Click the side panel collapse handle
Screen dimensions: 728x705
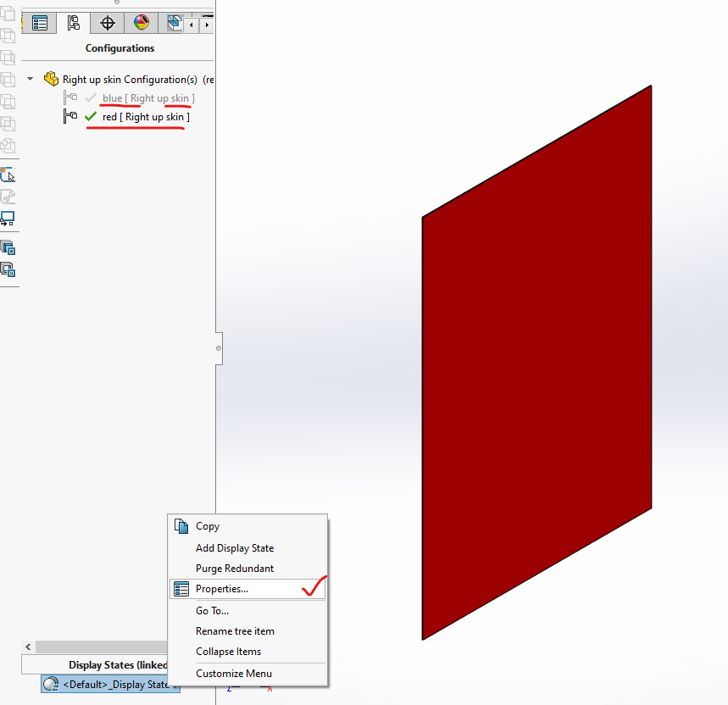pos(219,348)
